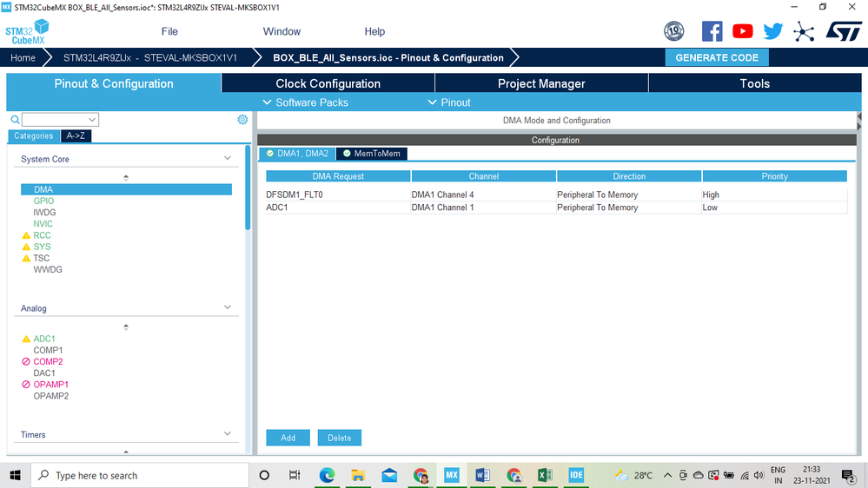
Task: Click the Windows taskbar search box
Action: pyautogui.click(x=140, y=475)
